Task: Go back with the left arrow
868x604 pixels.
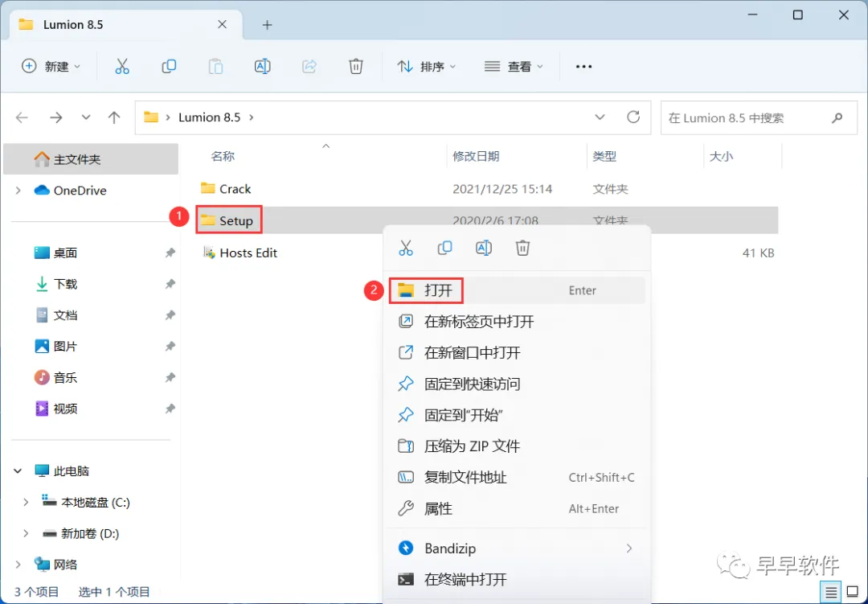Action: click(22, 117)
